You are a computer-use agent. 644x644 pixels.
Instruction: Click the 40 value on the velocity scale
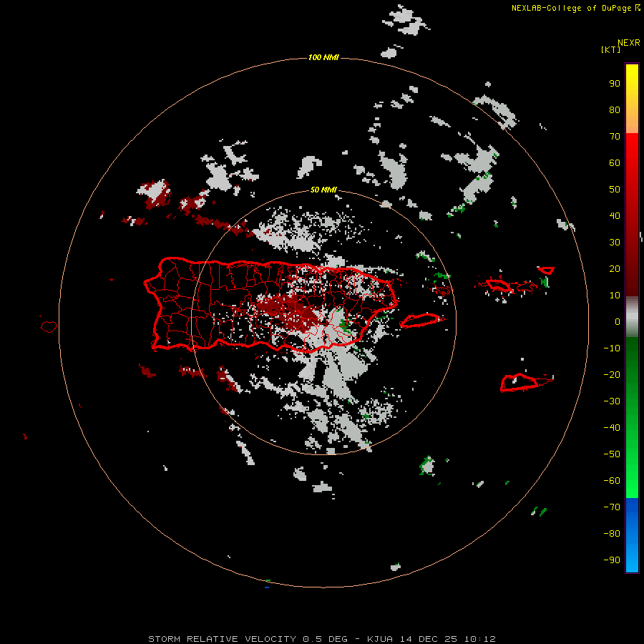click(x=615, y=216)
